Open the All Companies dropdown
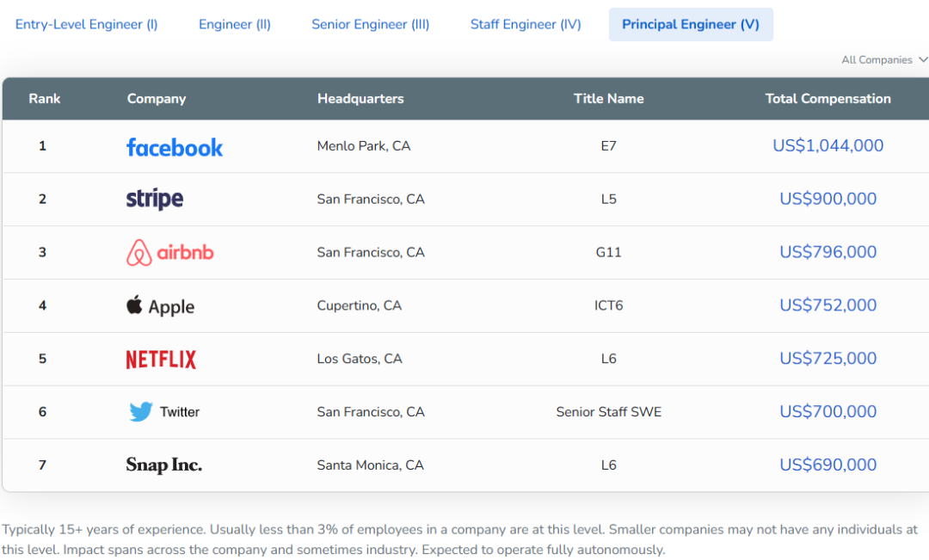 click(x=883, y=60)
